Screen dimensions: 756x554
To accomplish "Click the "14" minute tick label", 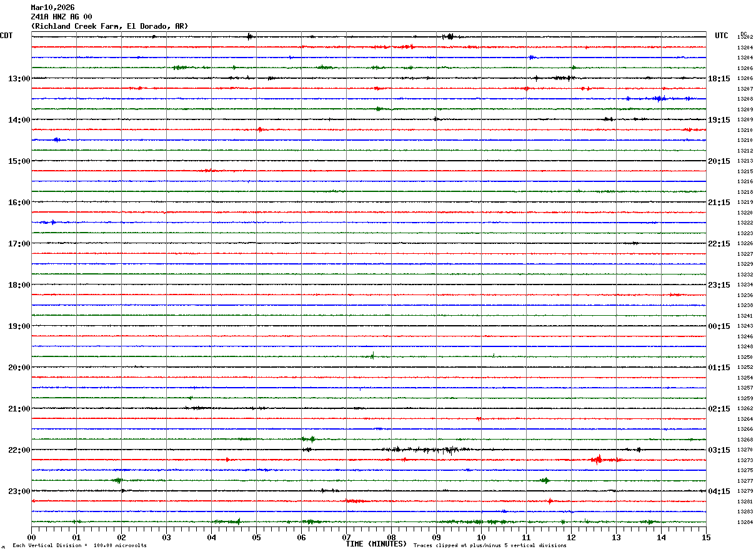I will pyautogui.click(x=661, y=537).
